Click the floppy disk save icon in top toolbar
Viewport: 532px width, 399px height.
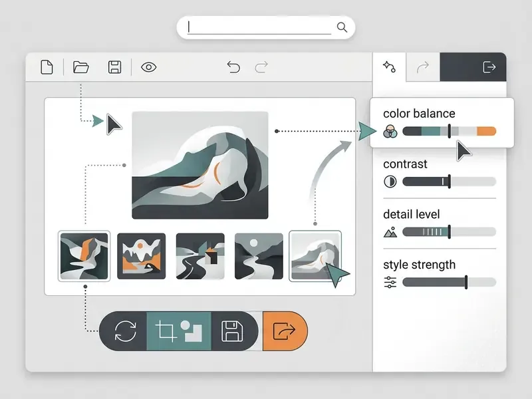pos(114,67)
